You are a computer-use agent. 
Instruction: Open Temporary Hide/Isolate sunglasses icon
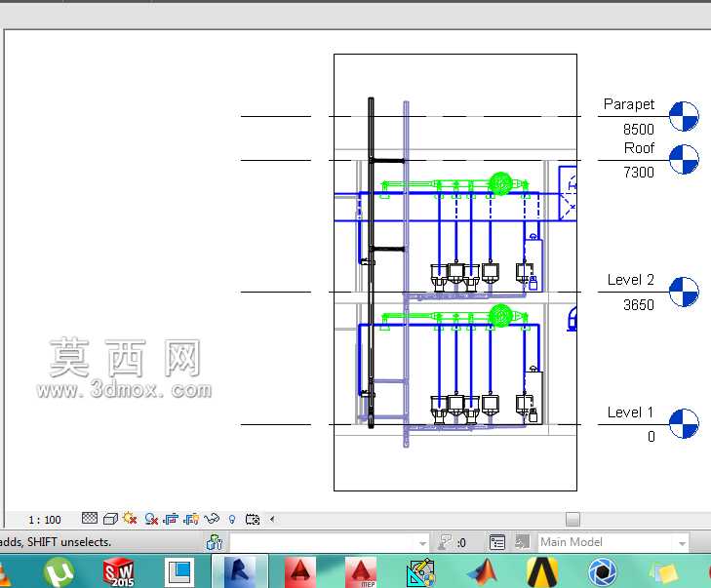click(212, 518)
